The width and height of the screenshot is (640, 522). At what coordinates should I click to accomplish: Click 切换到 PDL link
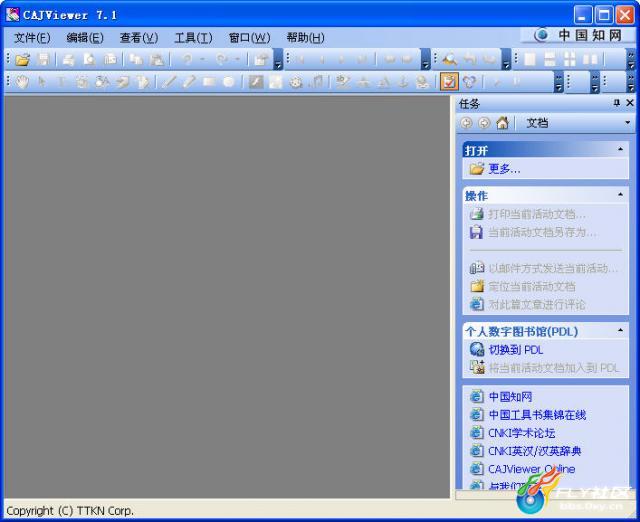[516, 350]
